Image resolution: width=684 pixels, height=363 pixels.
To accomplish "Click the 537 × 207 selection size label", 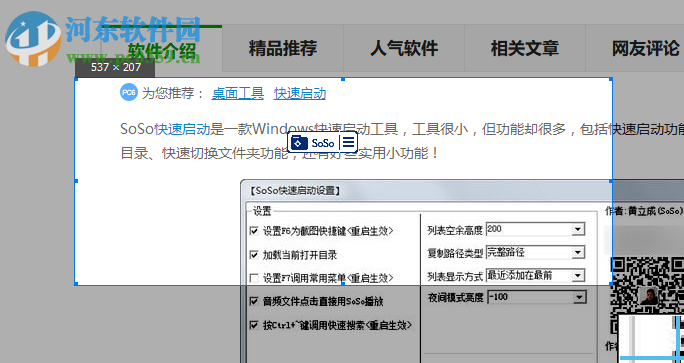I will [116, 67].
